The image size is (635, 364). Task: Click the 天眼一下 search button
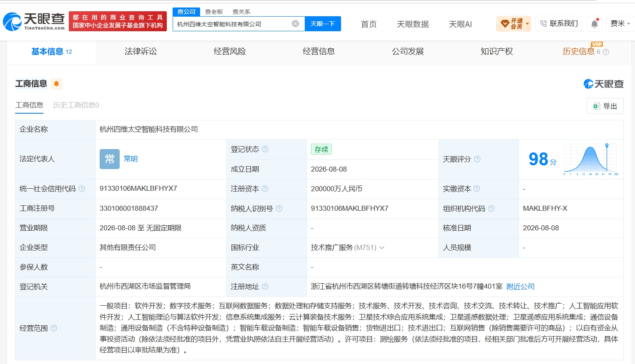323,24
